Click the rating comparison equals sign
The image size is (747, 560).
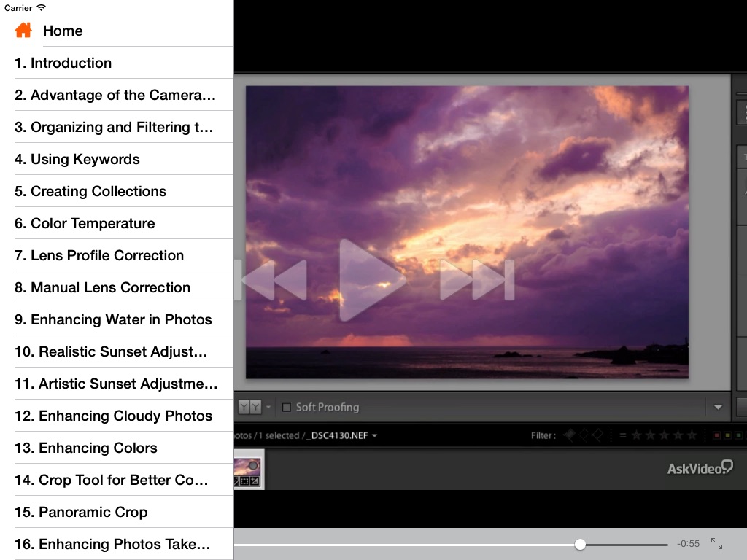click(623, 435)
